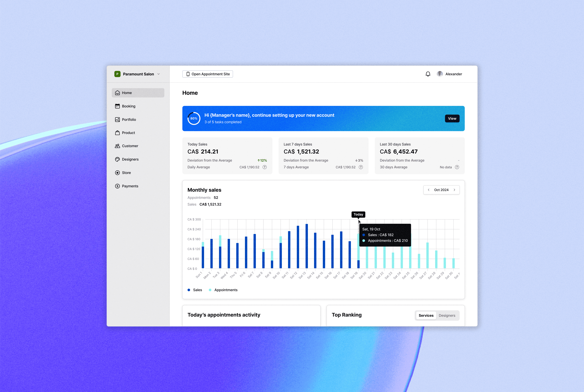Image resolution: width=584 pixels, height=392 pixels.
Task: Click the Product shopping bag icon
Action: tap(117, 133)
